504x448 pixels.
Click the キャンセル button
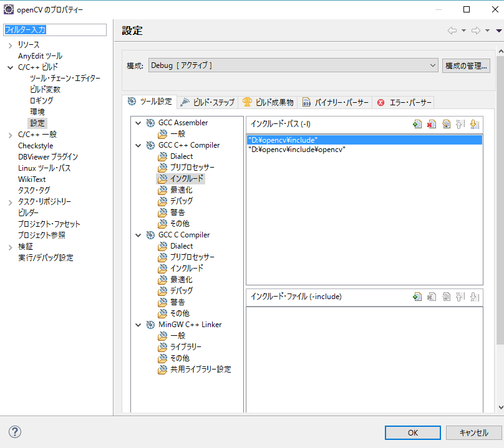click(x=474, y=432)
